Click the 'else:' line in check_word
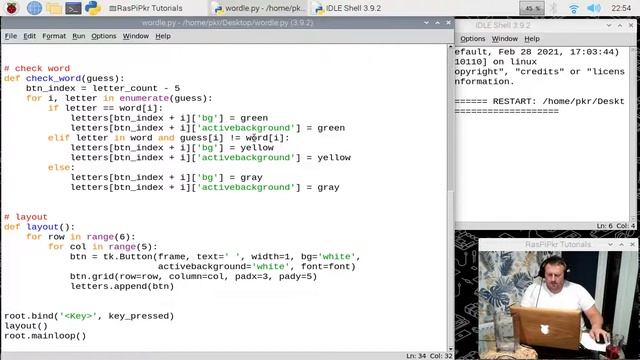Image resolution: width=640 pixels, height=360 pixels. tap(61, 167)
